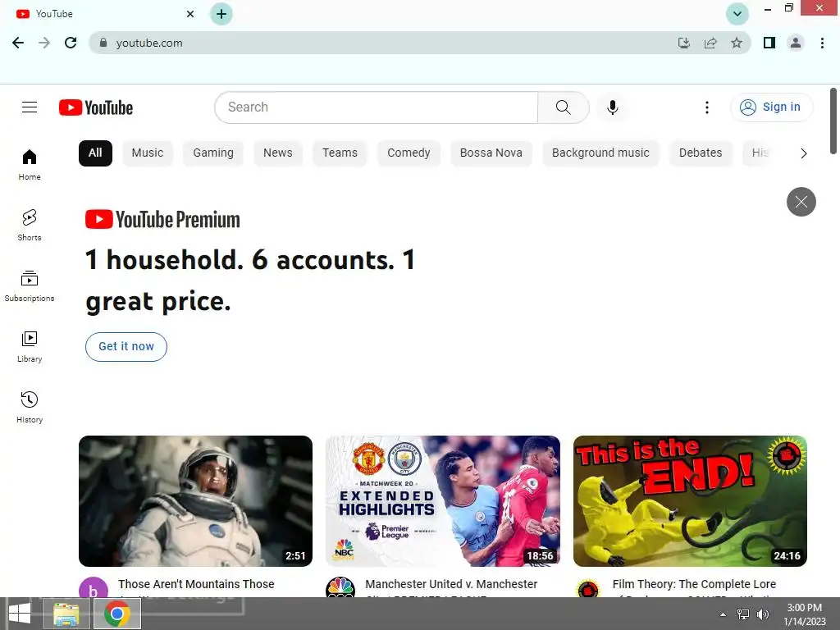
Task: Select the Teams filter chip
Action: click(340, 153)
